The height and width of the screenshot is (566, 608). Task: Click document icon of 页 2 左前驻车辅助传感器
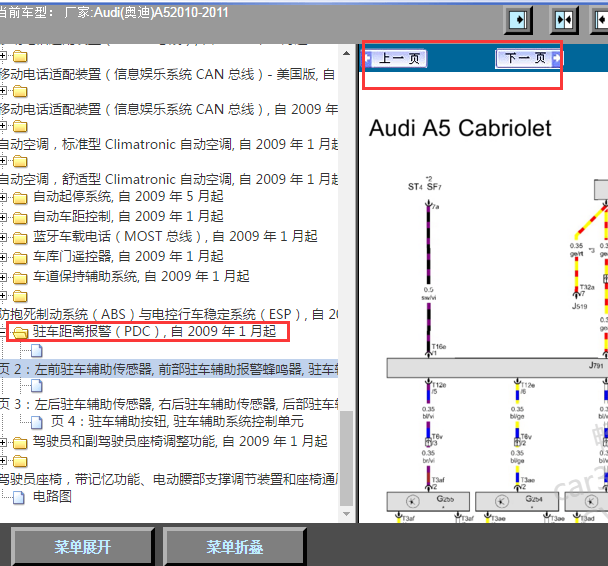[x=37, y=350]
